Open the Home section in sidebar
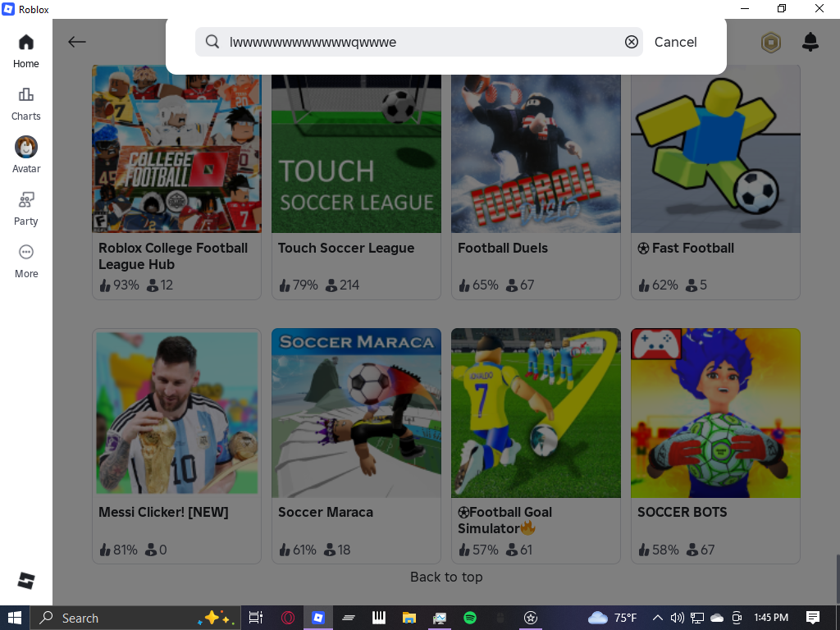Screen dimensions: 840x630 (x=25, y=52)
